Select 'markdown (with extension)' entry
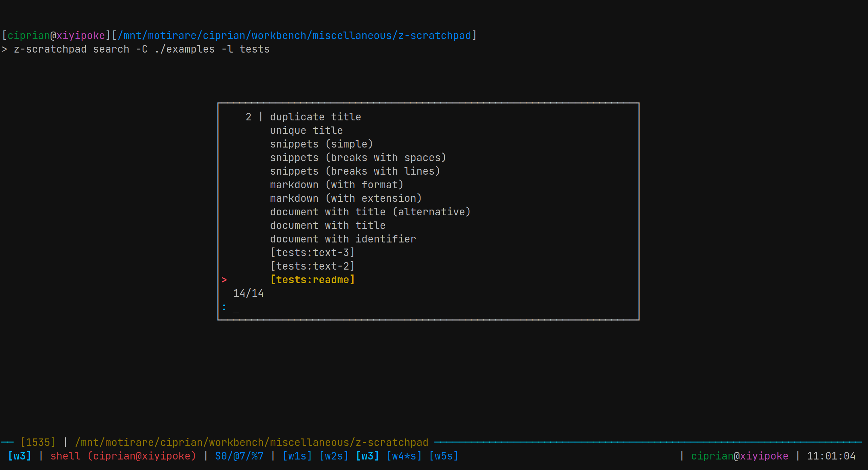 [x=346, y=198]
